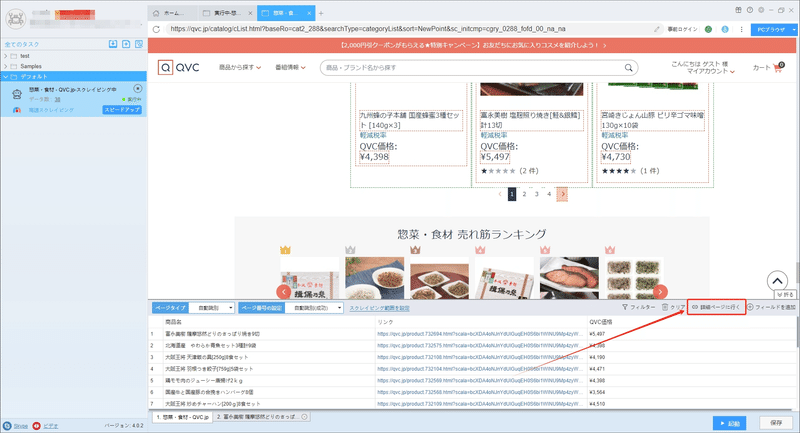Open settings gear icon in title bar
The width and height of the screenshot is (800, 433).
click(761, 10)
